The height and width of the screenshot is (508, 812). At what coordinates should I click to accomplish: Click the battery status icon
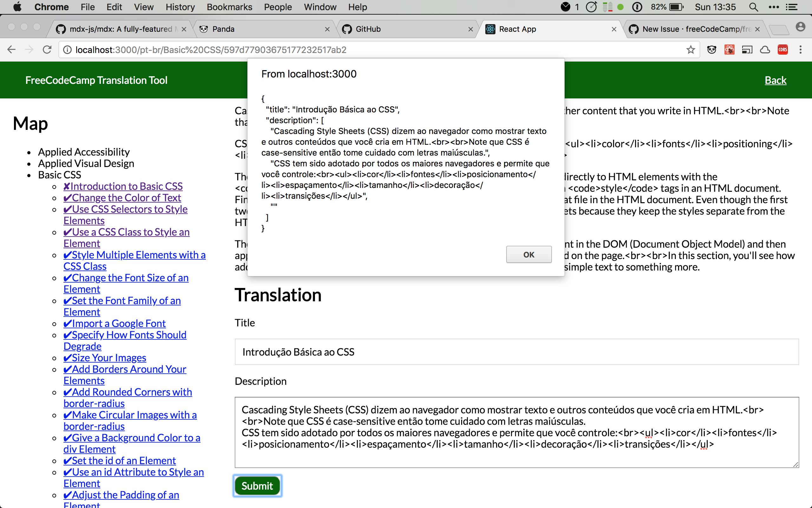point(676,7)
